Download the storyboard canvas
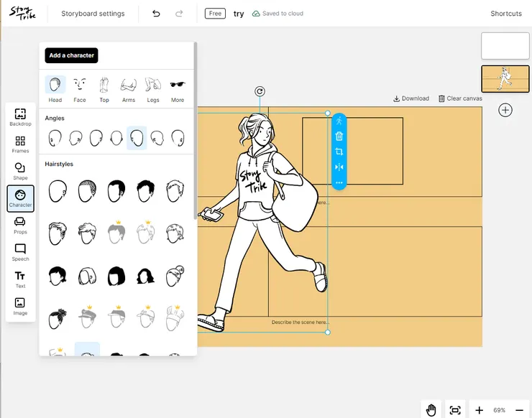 [x=411, y=98]
